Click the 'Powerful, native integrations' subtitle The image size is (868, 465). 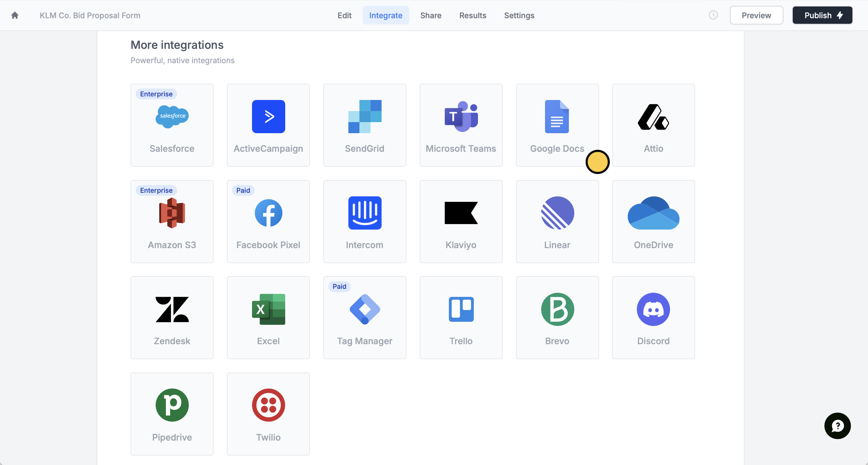pos(182,60)
